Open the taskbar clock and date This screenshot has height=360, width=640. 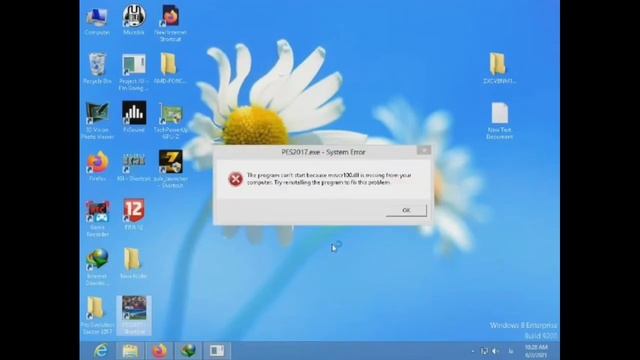(536, 351)
